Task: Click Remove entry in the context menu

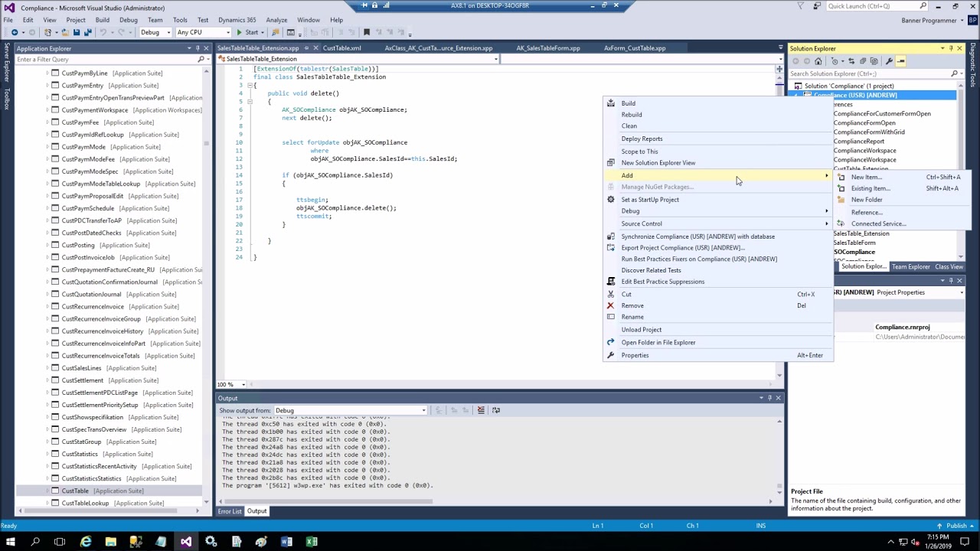Action: pyautogui.click(x=632, y=305)
